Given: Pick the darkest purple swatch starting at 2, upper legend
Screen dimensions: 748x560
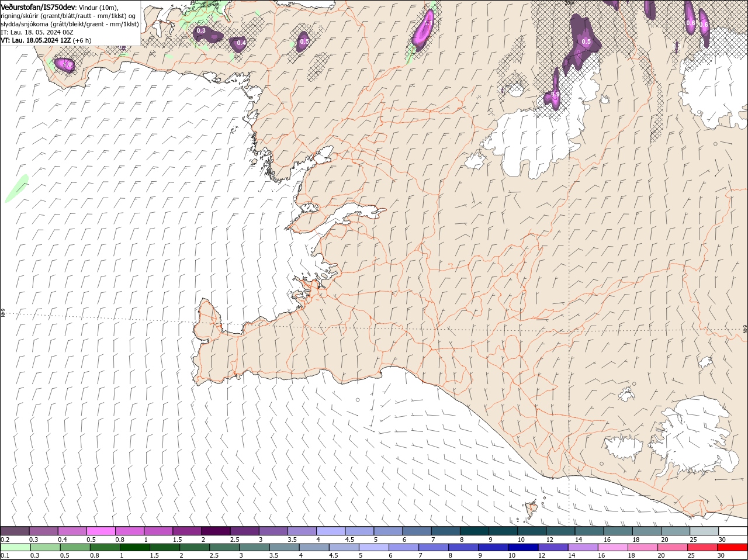Looking at the screenshot, I should 216,531.
